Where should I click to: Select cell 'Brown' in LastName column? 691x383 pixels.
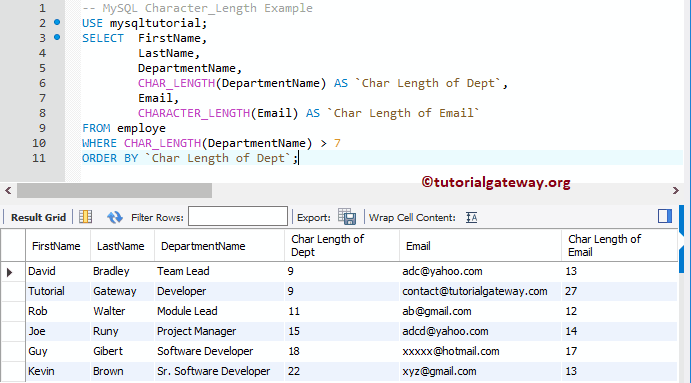(x=122, y=371)
